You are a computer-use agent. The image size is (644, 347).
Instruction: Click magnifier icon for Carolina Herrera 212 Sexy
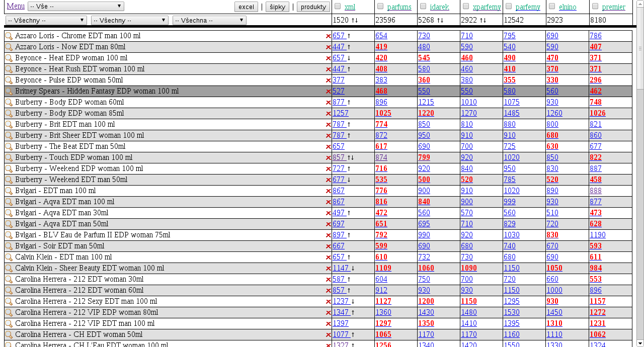pyautogui.click(x=9, y=302)
